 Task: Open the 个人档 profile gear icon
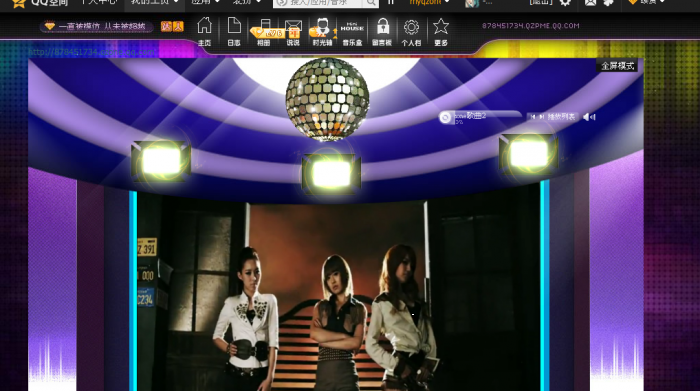(411, 31)
